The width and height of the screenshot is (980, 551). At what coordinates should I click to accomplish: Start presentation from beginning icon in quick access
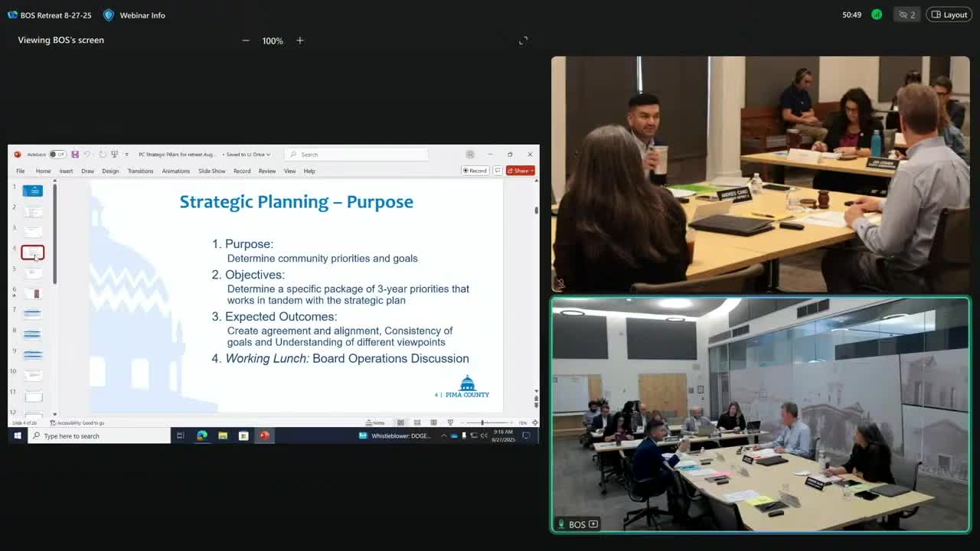115,155
